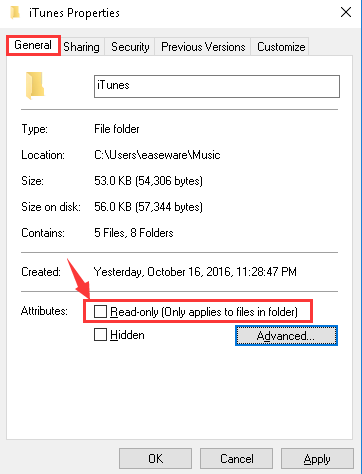
Task: Click the Created date and time value
Action: coord(195,272)
